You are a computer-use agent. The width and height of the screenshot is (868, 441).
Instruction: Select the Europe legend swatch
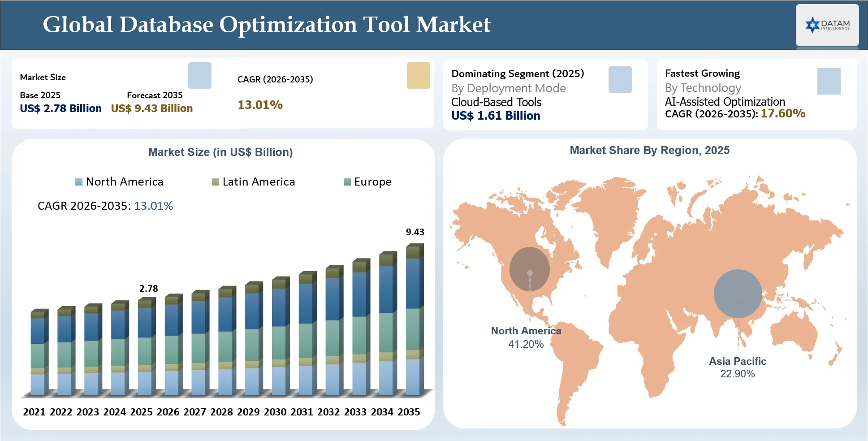tap(347, 182)
